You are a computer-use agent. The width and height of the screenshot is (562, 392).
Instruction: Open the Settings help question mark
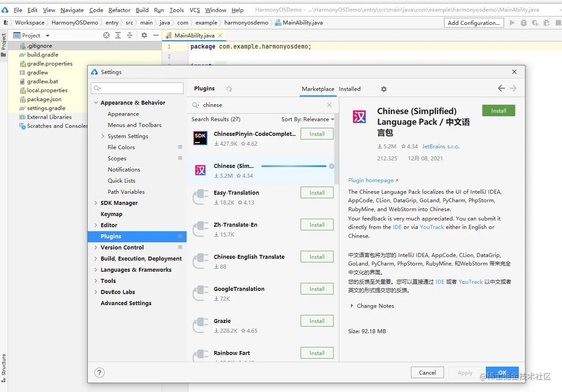click(100, 373)
